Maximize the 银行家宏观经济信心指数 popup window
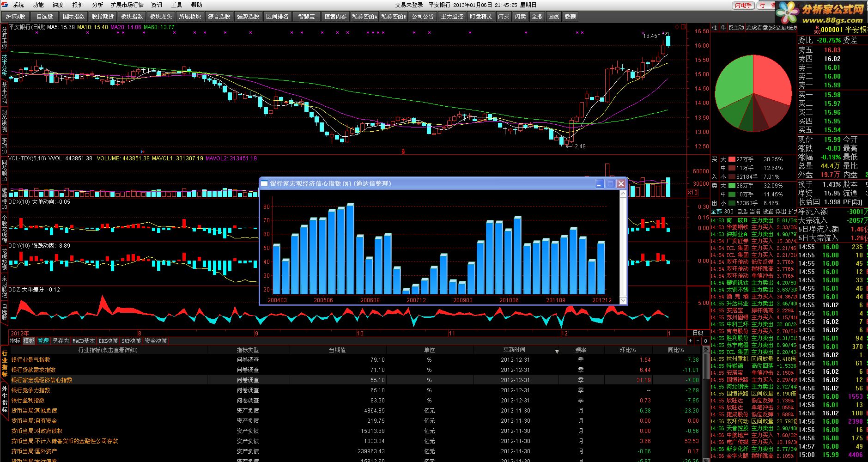The height and width of the screenshot is (462, 868). [610, 183]
